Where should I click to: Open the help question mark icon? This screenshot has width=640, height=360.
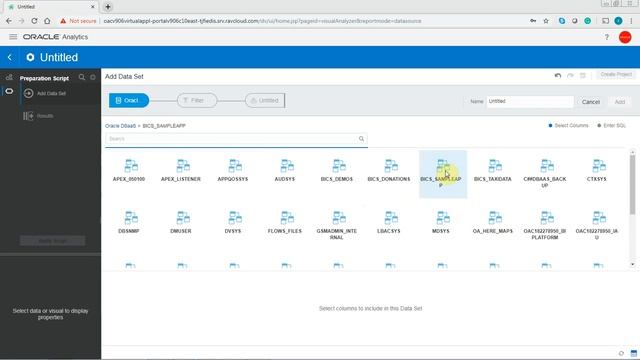pyautogui.click(x=607, y=37)
